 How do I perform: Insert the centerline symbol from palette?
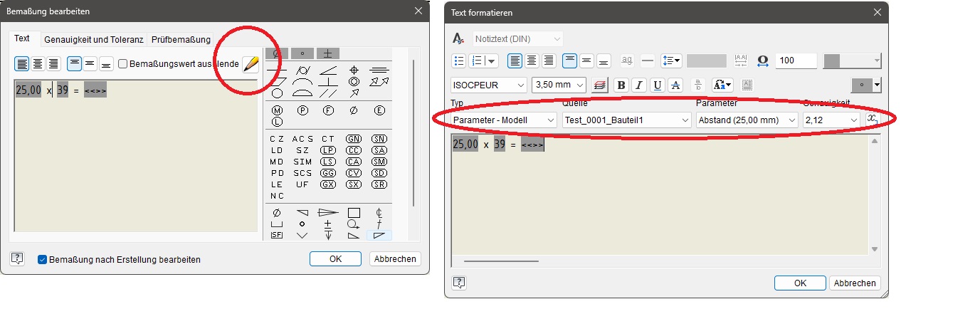pos(379,212)
